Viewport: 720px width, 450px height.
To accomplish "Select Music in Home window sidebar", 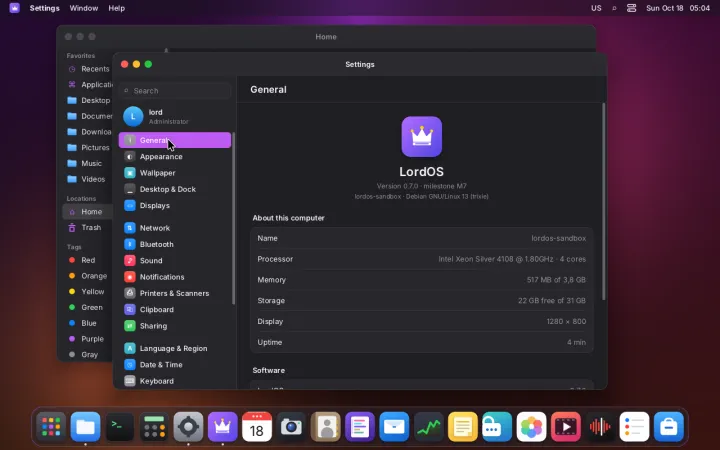I will coord(88,163).
